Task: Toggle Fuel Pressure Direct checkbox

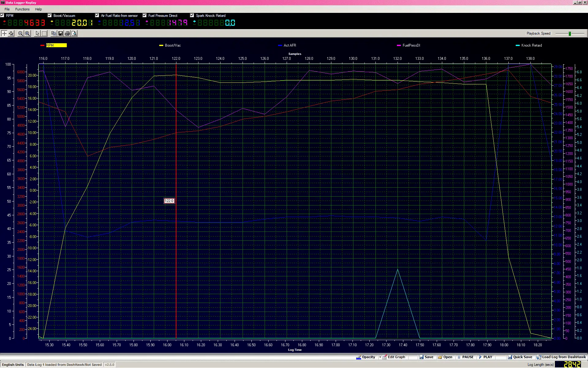Action: 145,15
